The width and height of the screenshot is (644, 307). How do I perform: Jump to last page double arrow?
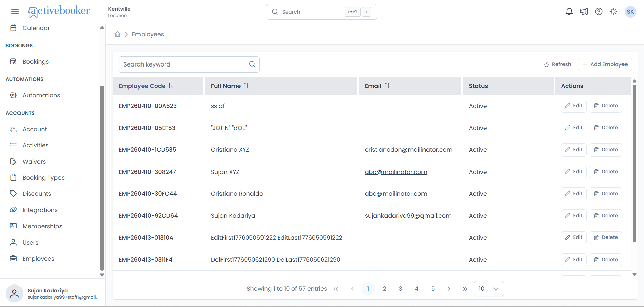(465, 289)
